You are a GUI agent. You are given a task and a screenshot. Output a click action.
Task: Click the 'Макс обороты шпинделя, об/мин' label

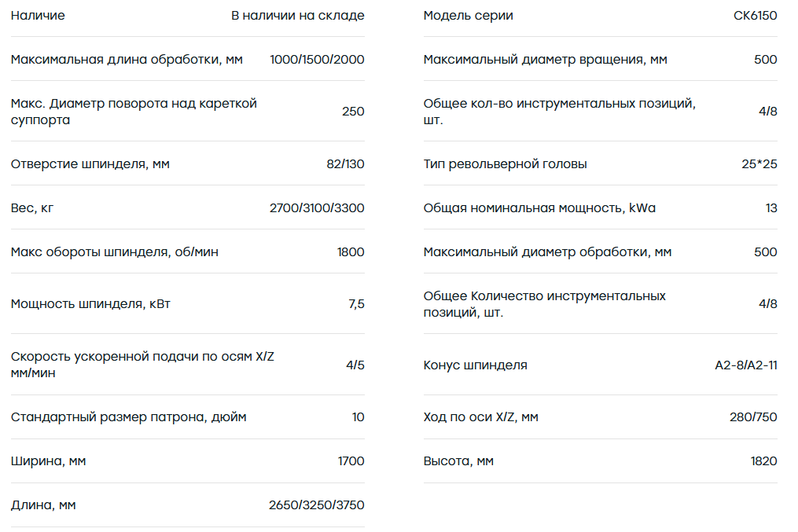click(x=115, y=252)
